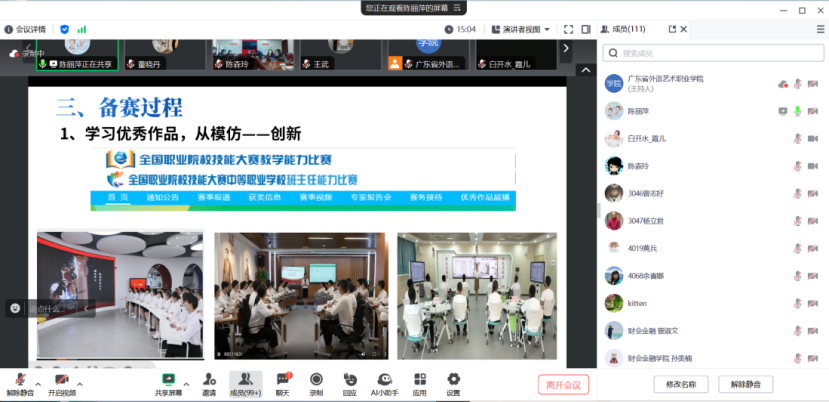Screen dimensions: 829x402
Task: Click the 修改名称 rename button
Action: (681, 384)
